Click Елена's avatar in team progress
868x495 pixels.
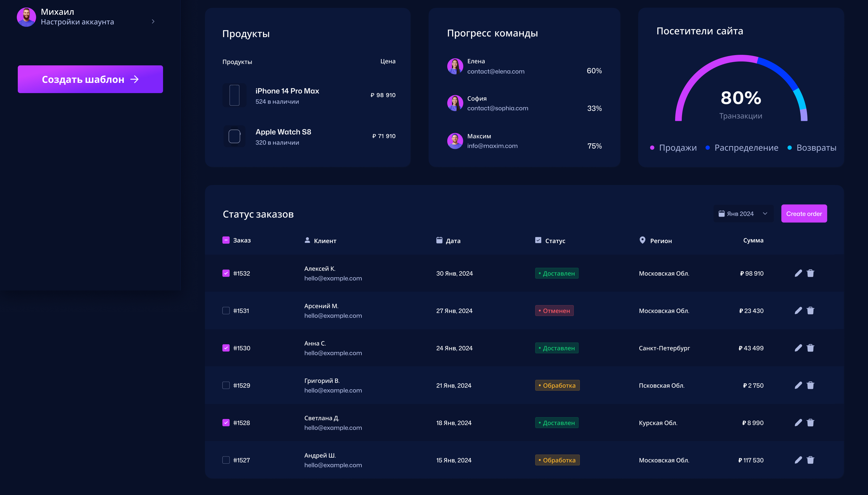[455, 66]
